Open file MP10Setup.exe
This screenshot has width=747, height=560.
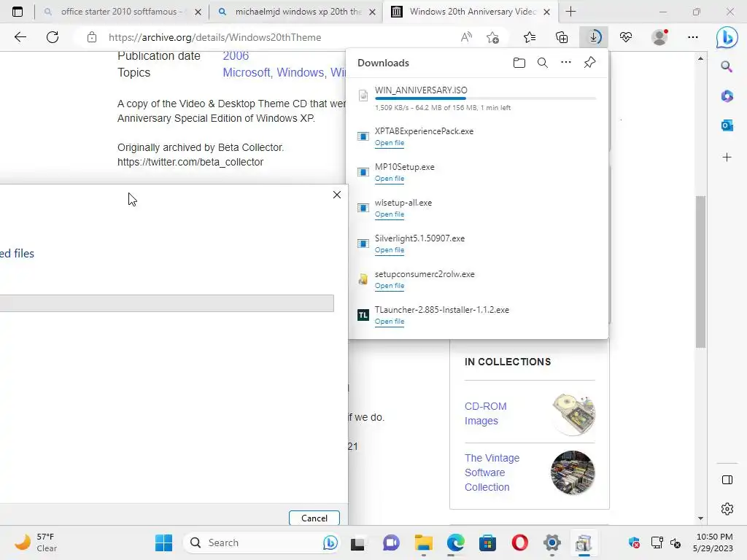coord(390,179)
